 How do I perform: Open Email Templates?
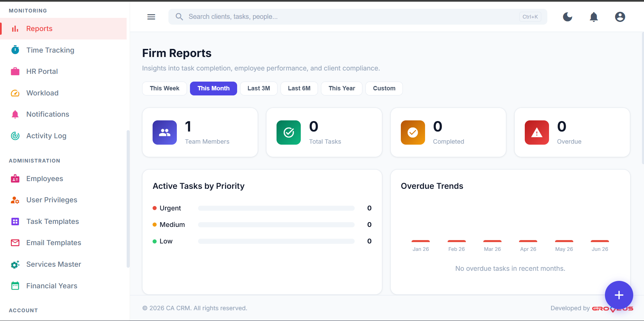(63, 243)
